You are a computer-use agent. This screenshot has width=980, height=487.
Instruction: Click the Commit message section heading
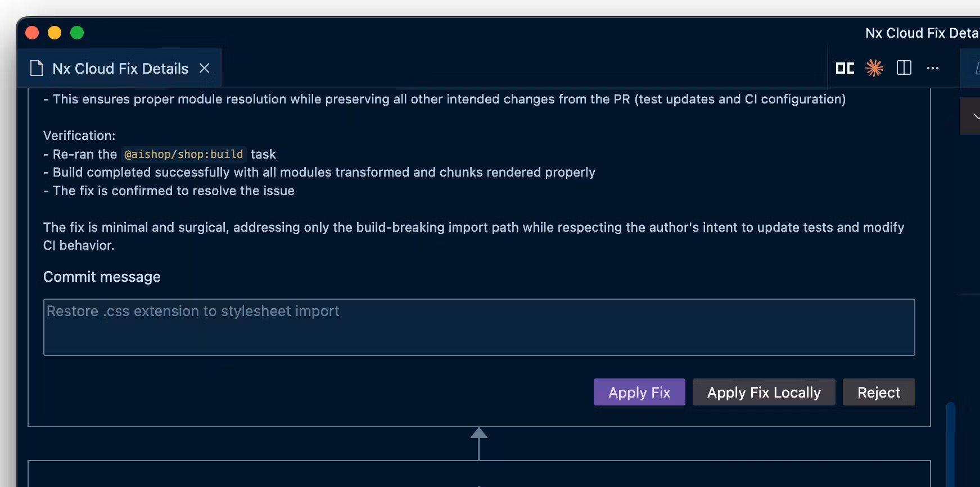102,276
